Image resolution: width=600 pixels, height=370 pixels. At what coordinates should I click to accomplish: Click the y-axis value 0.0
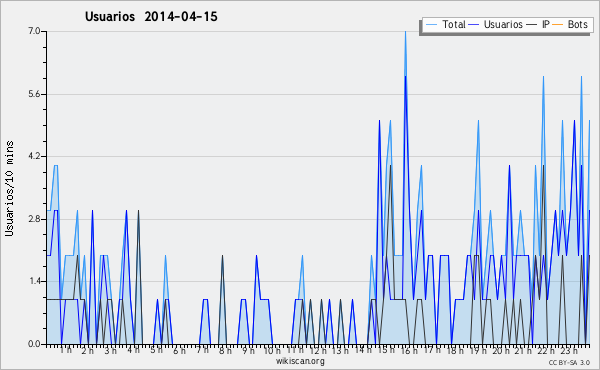(34, 344)
